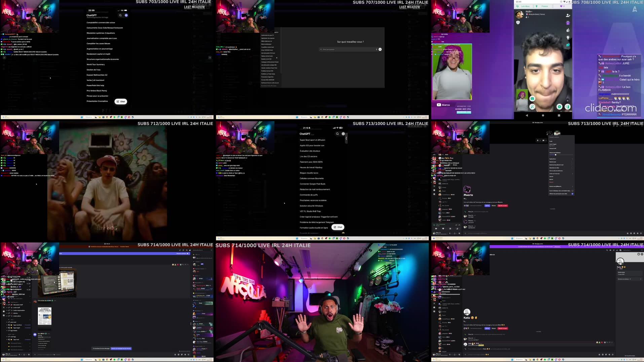Select 'Profil' from the context menu

tap(551, 141)
